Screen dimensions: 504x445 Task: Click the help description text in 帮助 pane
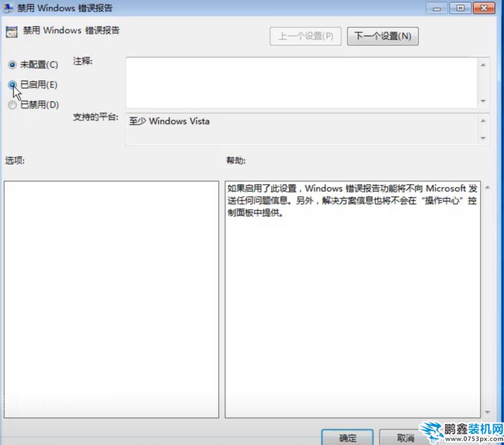pos(353,200)
